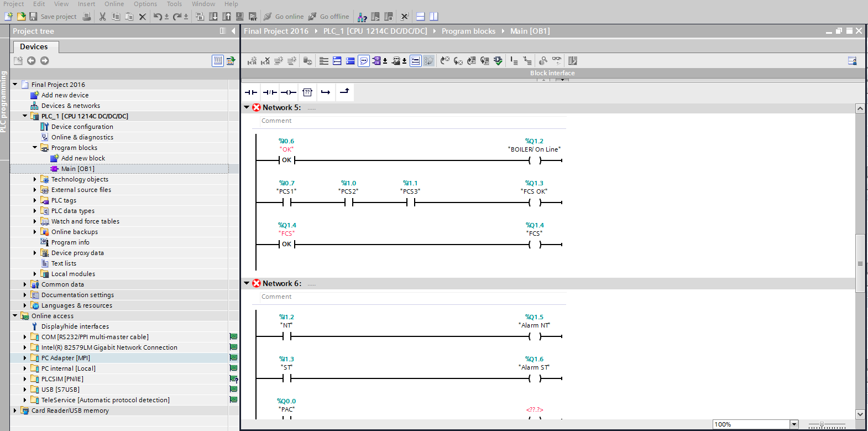Viewport: 868px width, 431px height.
Task: Expand Watch and force tables
Action: [35, 221]
